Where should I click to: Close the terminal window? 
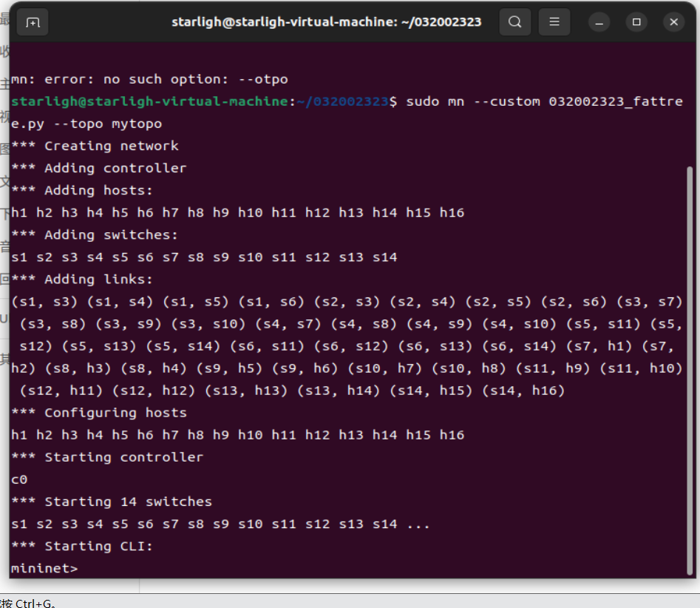click(673, 22)
